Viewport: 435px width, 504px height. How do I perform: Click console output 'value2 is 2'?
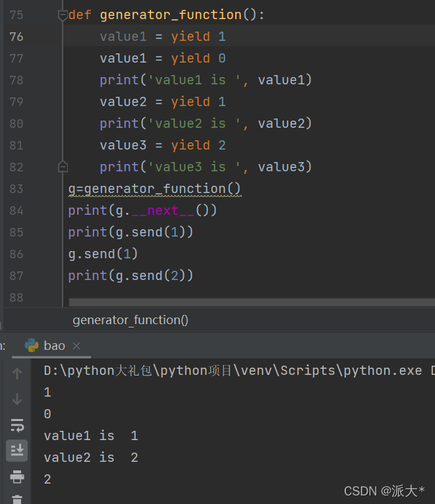[91, 458]
